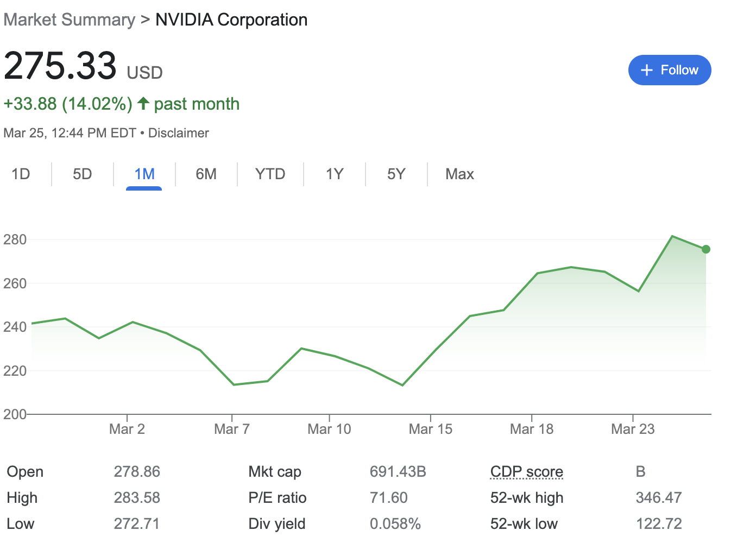This screenshot has width=756, height=543.
Task: Click the +33.88 (14.02%) change text
Action: tap(68, 104)
